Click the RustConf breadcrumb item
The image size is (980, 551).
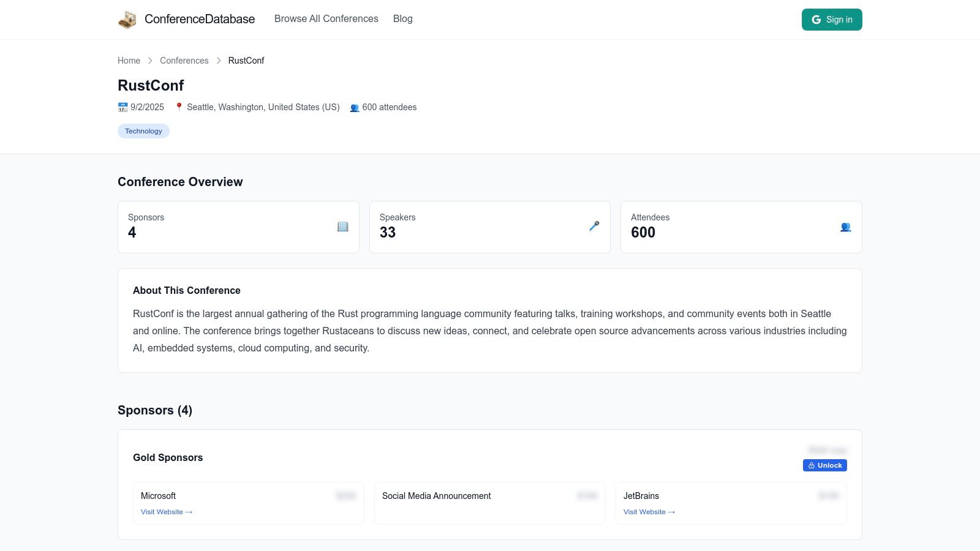[246, 61]
